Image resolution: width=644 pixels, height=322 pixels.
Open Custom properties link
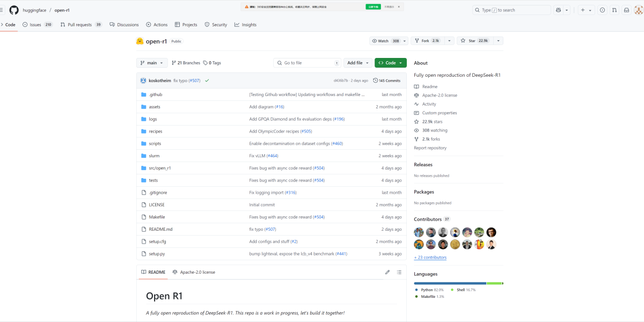click(x=435, y=113)
